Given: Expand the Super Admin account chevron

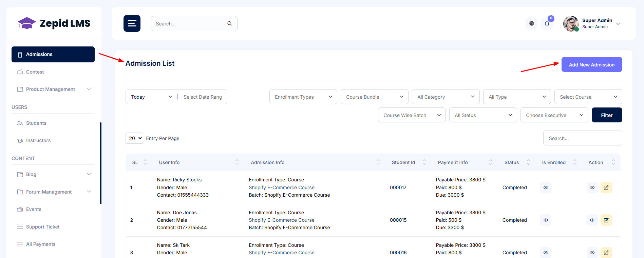Looking at the screenshot, I should (x=618, y=24).
